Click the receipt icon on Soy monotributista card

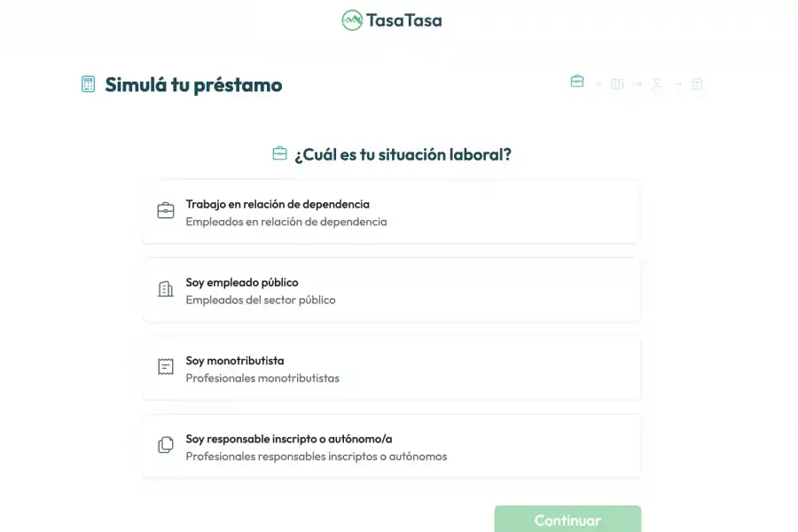click(x=165, y=366)
